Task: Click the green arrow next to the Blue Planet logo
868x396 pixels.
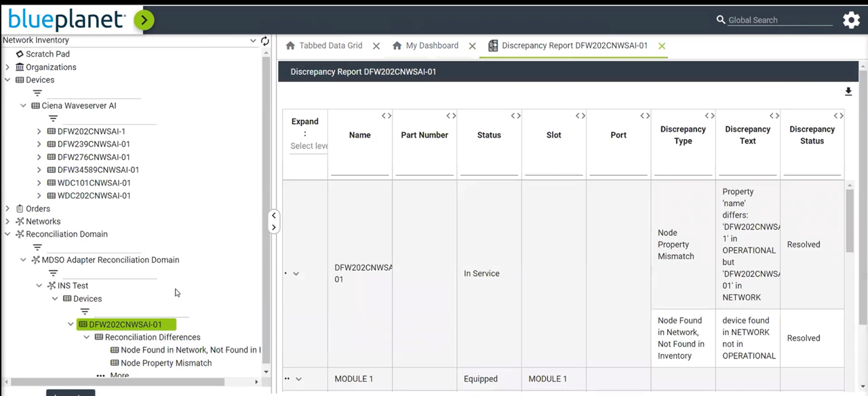Action: click(x=143, y=20)
